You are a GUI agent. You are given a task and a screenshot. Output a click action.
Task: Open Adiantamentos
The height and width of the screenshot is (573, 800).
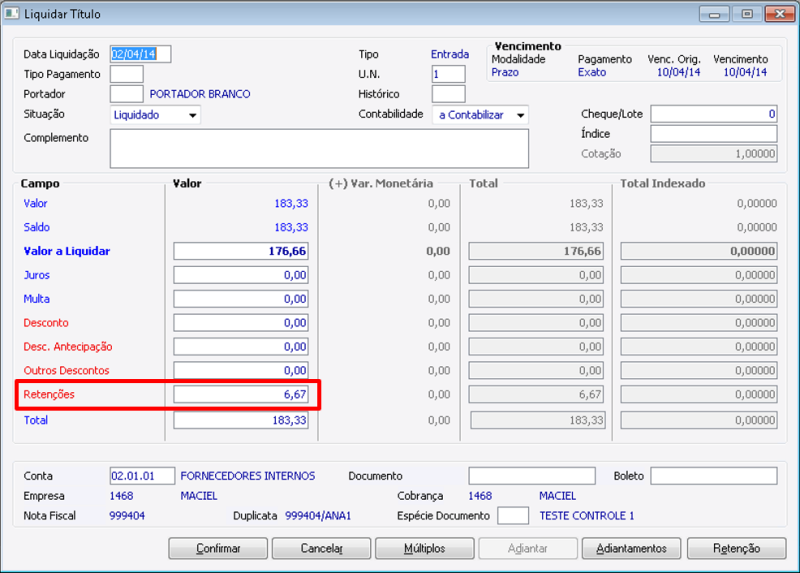pyautogui.click(x=631, y=548)
